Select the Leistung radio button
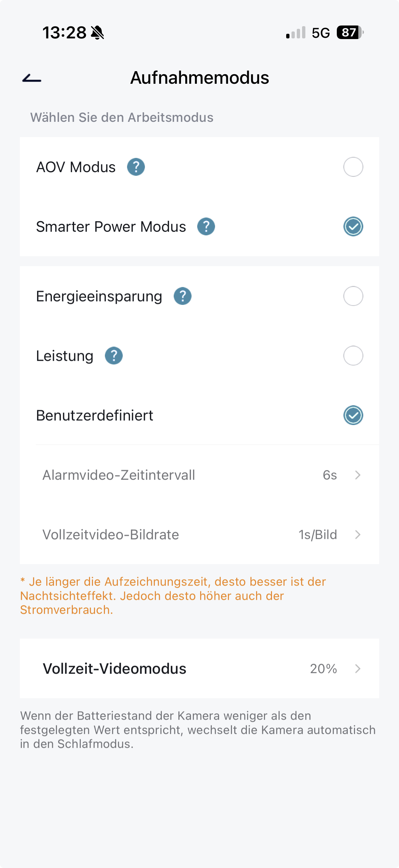Screen dimensions: 399x868 tap(353, 356)
